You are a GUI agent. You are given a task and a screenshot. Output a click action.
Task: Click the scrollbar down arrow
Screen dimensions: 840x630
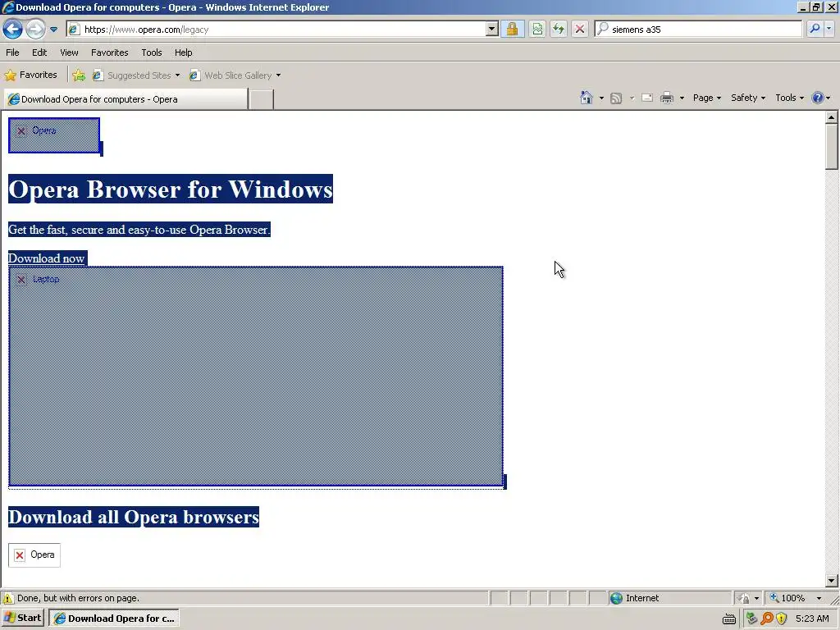(831, 580)
